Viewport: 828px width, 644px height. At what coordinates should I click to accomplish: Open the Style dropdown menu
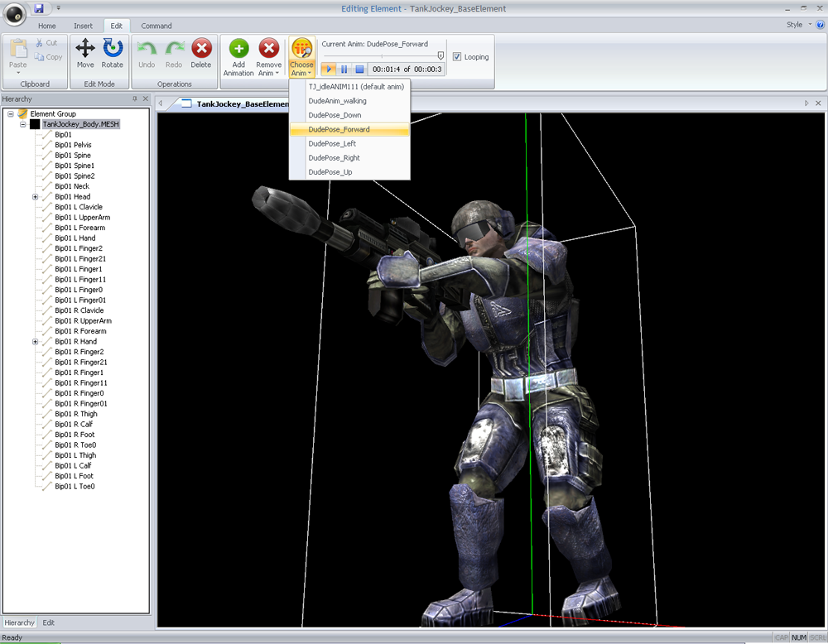click(x=798, y=25)
